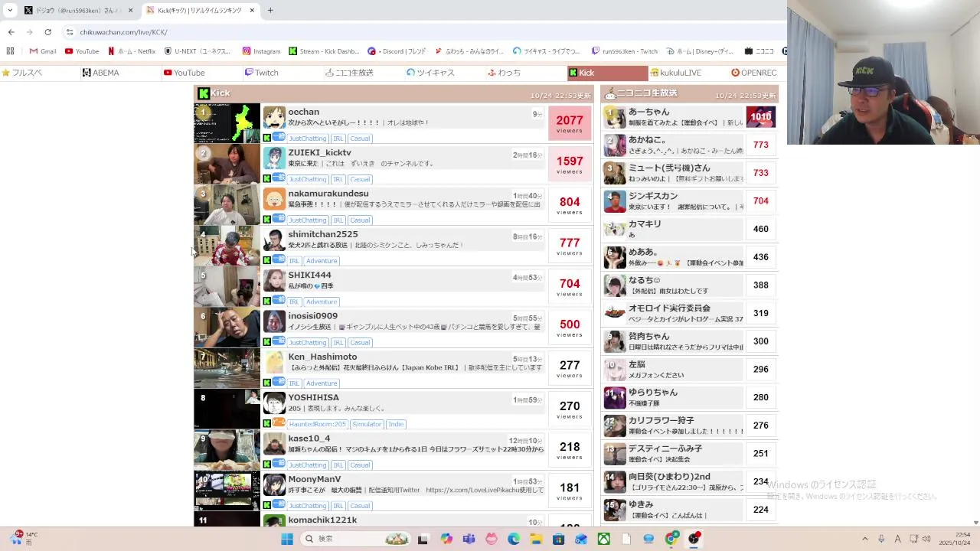Click the Kick logo in ranking header
980x551 pixels.
(x=204, y=93)
